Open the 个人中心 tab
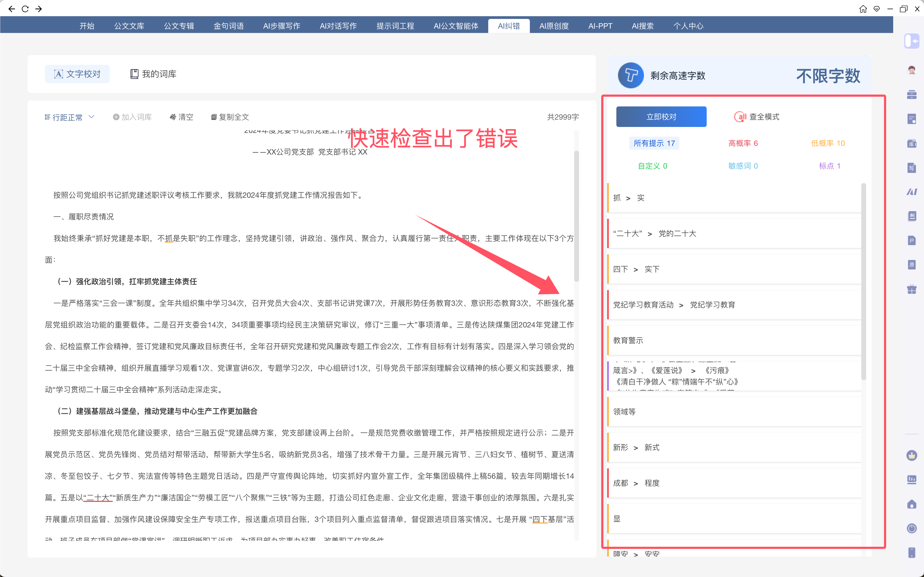This screenshot has width=924, height=577. pyautogui.click(x=689, y=26)
